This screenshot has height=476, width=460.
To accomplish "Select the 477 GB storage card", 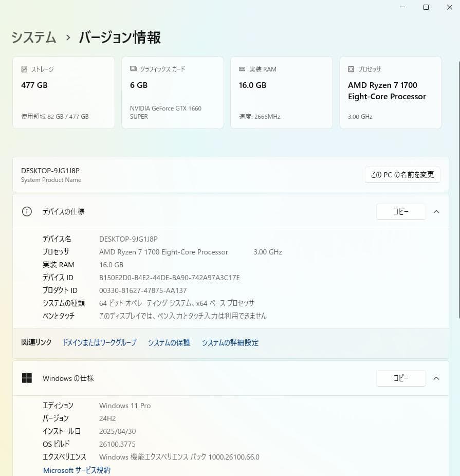I will point(63,92).
